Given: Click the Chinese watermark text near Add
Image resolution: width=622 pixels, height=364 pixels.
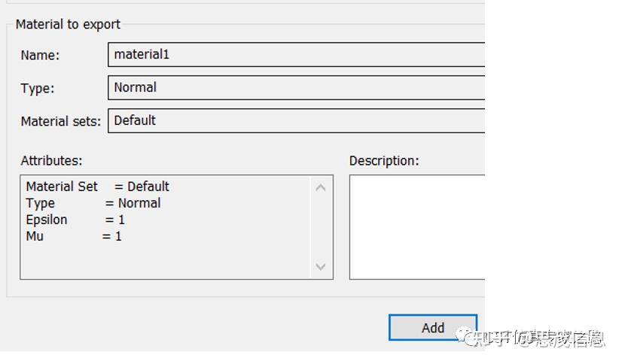Looking at the screenshot, I should click(x=542, y=339).
